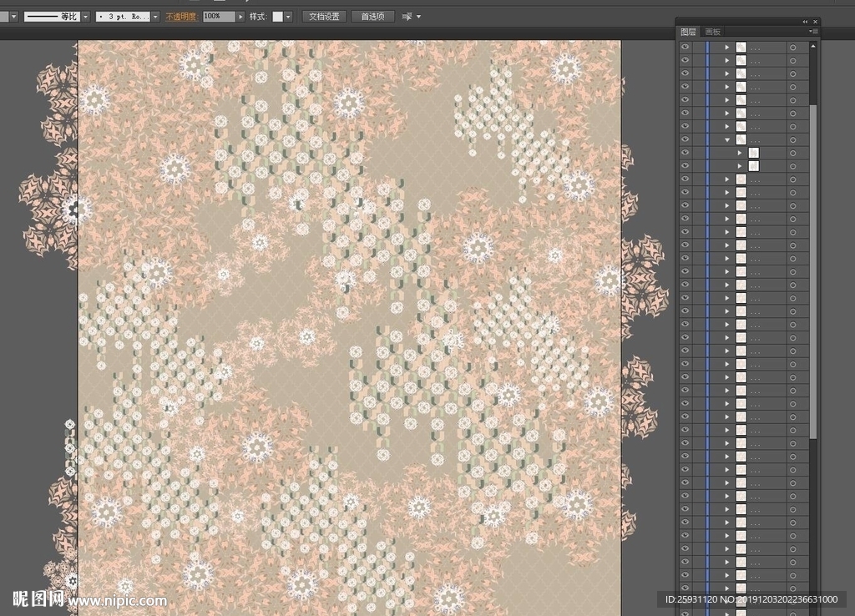
Task: Open the opacity slider arrow beside 100%
Action: (x=241, y=16)
